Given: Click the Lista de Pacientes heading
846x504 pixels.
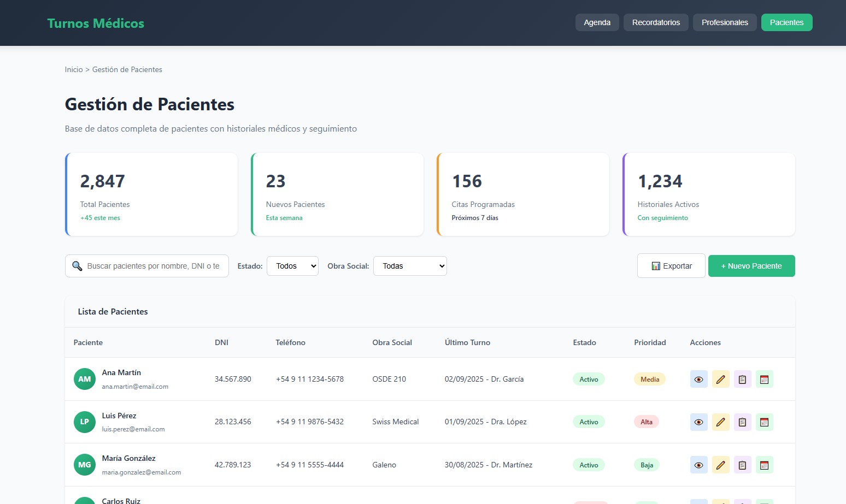Looking at the screenshot, I should click(x=113, y=311).
